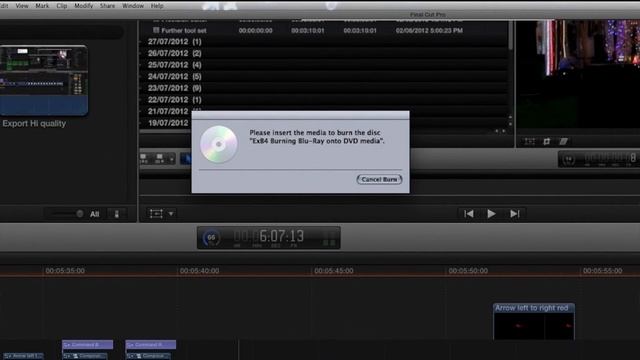Viewport: 640px width, 360px height.
Task: Click the secondary timecode display under the viewer
Action: tap(610, 159)
